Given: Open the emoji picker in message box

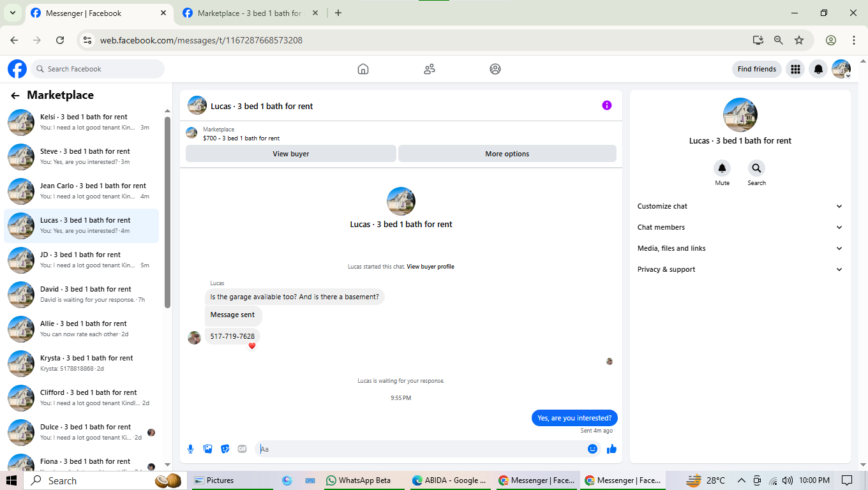Looking at the screenshot, I should click(x=592, y=449).
